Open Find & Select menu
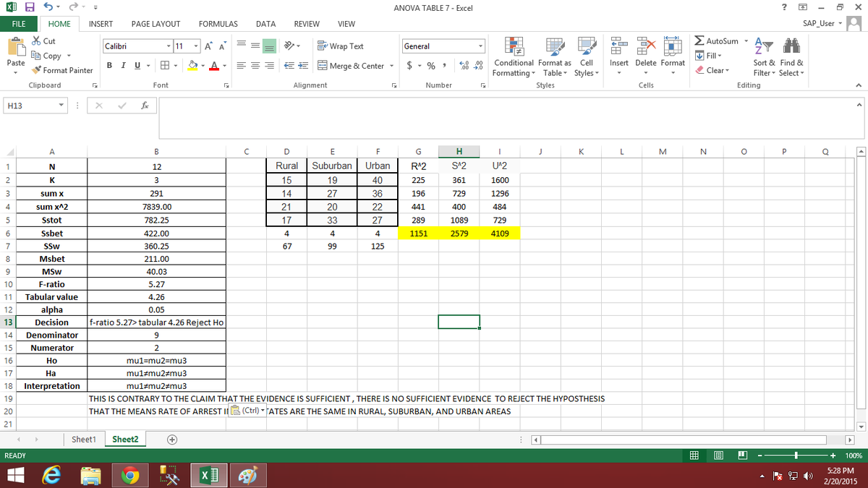The height and width of the screenshot is (488, 868). click(x=791, y=57)
